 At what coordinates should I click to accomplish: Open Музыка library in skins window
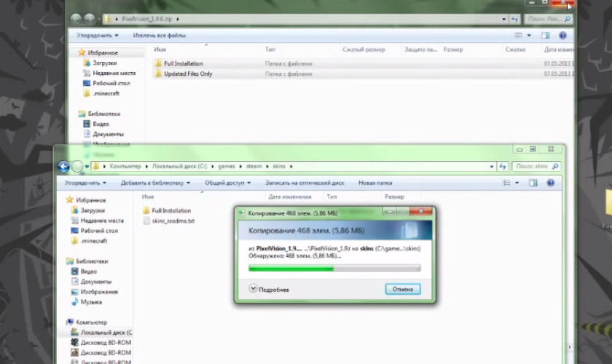[x=91, y=302]
